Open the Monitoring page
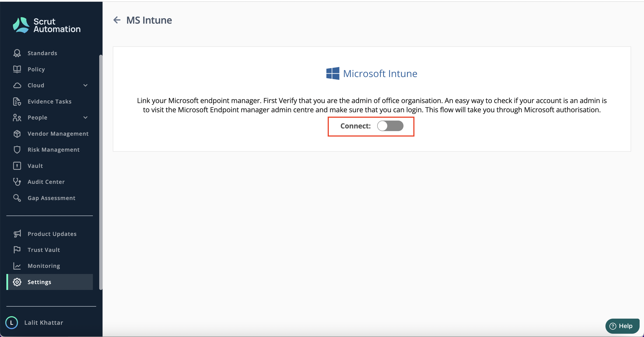This screenshot has width=644, height=337. pyautogui.click(x=50, y=266)
